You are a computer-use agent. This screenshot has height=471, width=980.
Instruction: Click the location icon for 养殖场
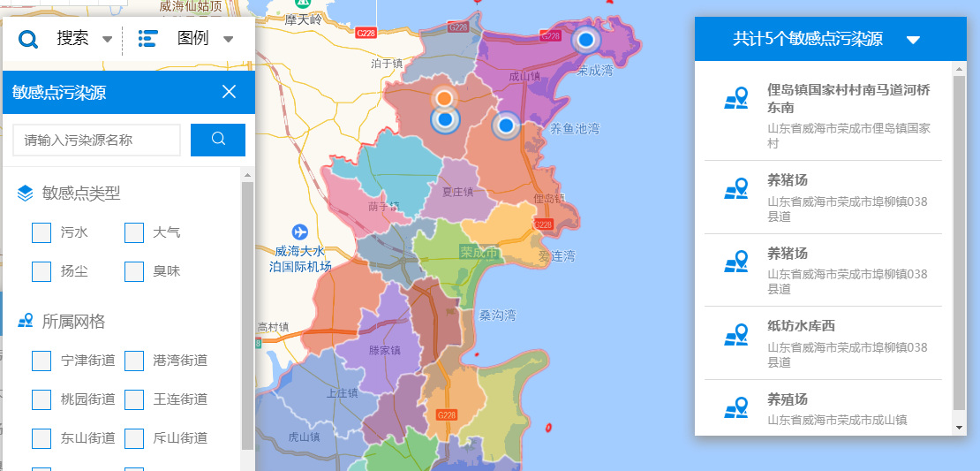[736, 408]
